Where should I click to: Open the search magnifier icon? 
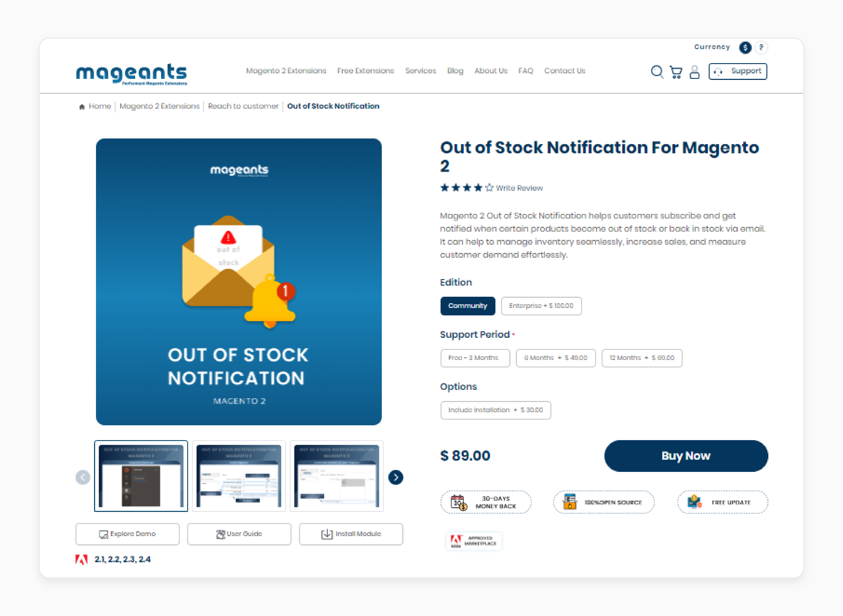tap(657, 72)
